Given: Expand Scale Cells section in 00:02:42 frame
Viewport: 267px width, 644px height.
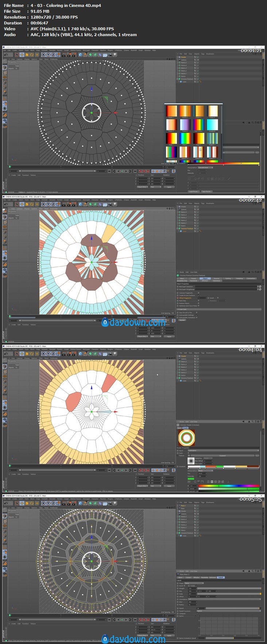Looking at the screenshot, I should click(x=219, y=309).
